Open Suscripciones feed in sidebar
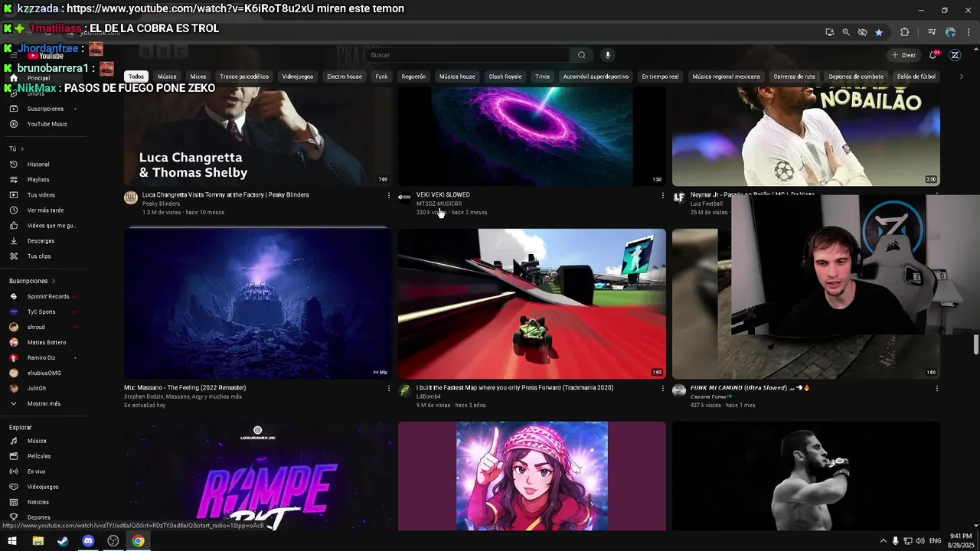The height and width of the screenshot is (551, 980). point(45,109)
